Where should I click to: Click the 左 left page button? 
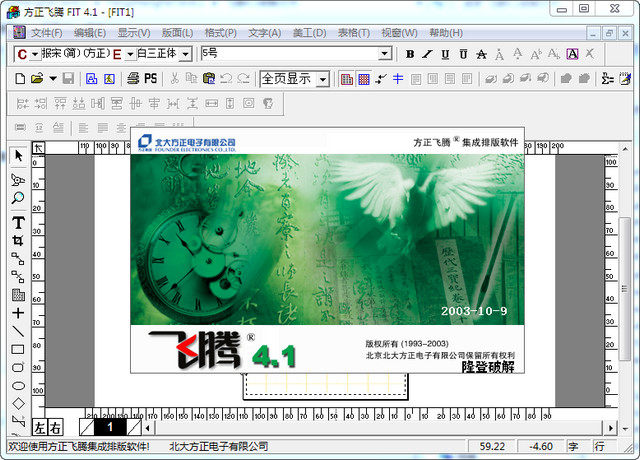pyautogui.click(x=40, y=427)
